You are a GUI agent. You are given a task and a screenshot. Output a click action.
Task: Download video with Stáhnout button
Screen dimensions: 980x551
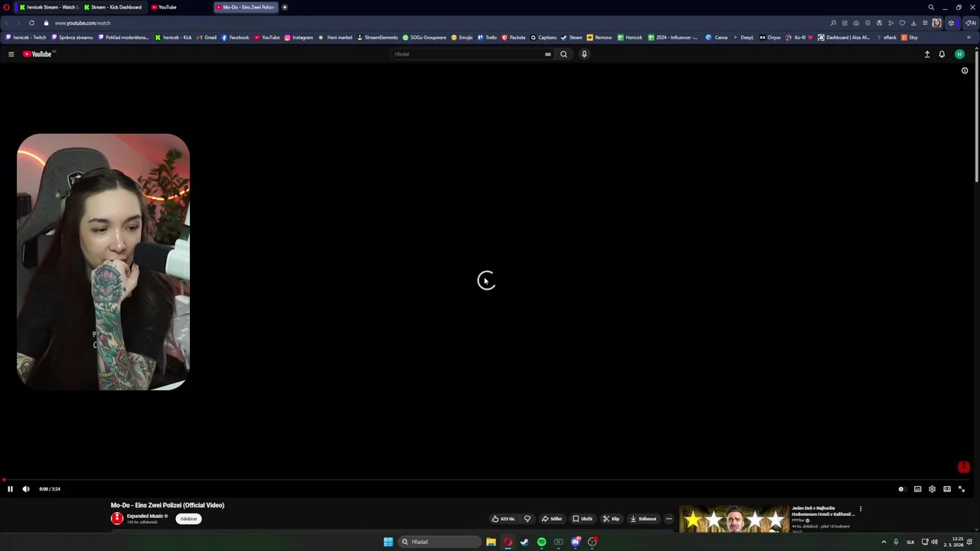pyautogui.click(x=643, y=519)
